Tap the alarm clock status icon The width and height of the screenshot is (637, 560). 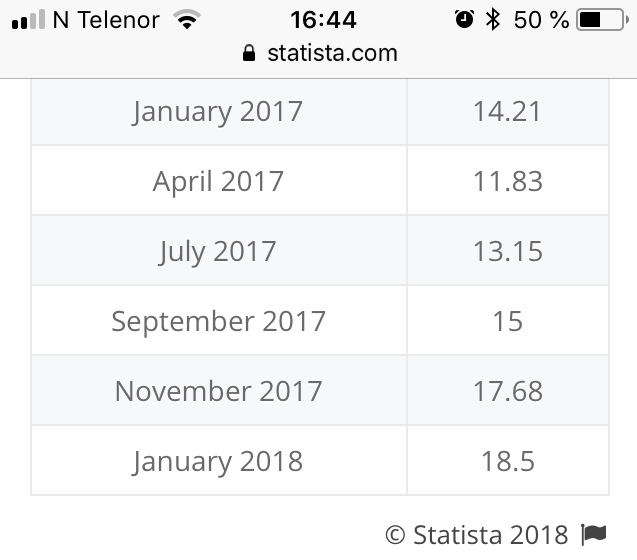click(464, 19)
